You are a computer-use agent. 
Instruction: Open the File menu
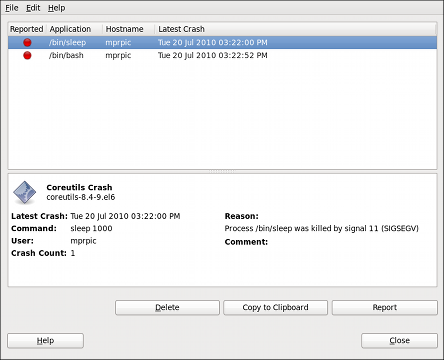coord(12,8)
